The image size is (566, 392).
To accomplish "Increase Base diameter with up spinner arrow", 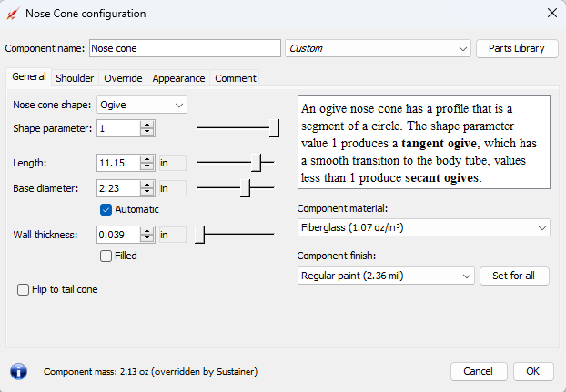I will 147,185.
